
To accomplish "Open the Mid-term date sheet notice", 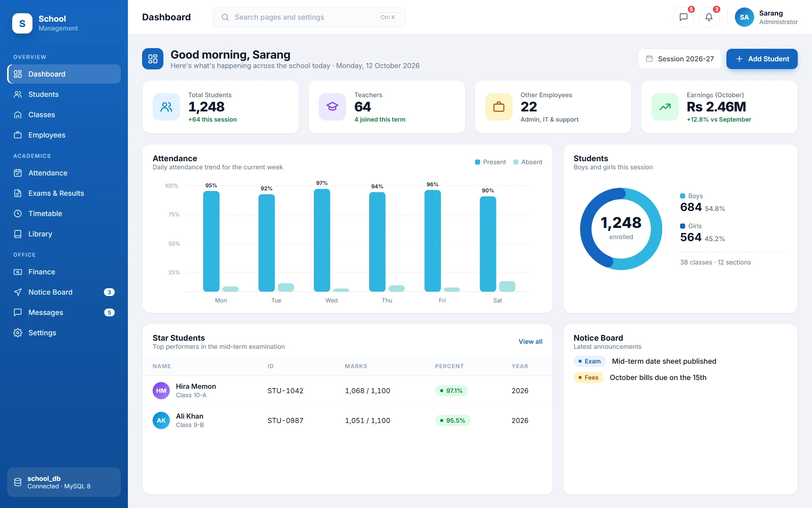I will click(664, 361).
